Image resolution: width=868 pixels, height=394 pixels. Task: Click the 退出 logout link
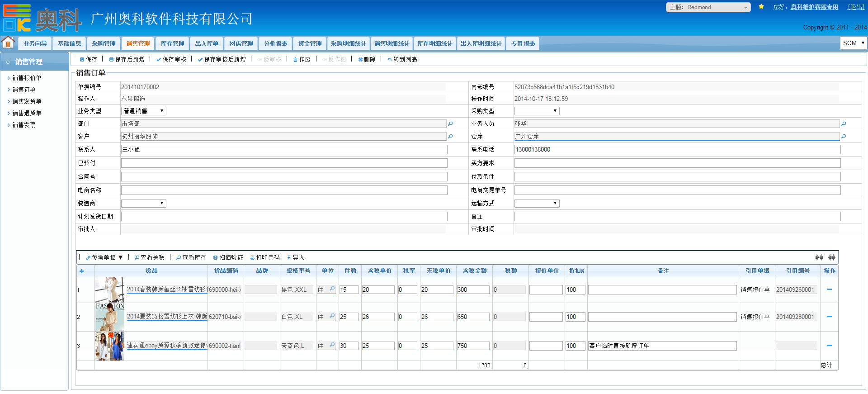tap(856, 7)
